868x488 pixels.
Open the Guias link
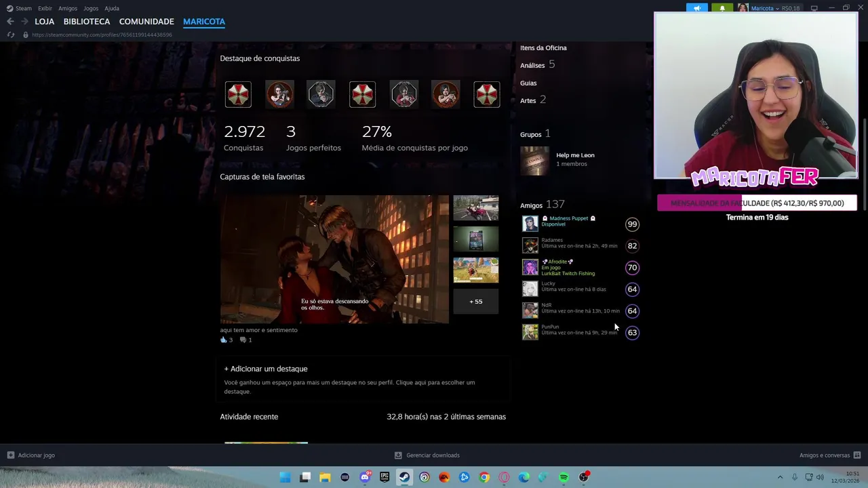pos(528,83)
